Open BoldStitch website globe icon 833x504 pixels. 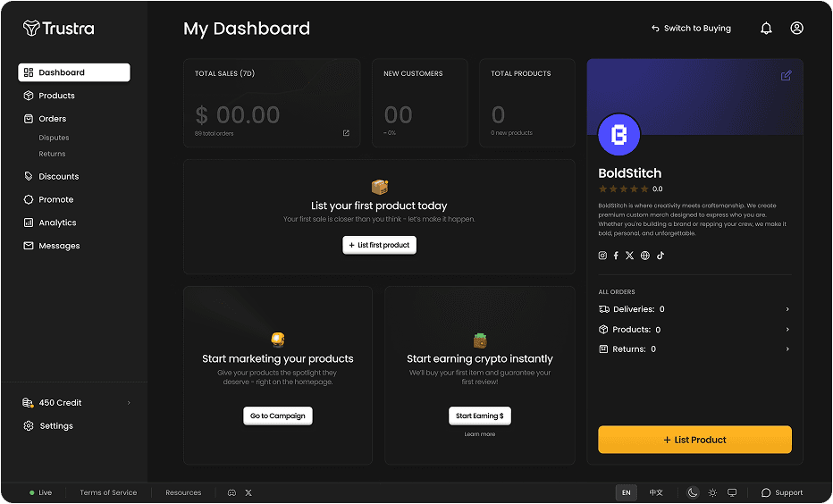(645, 256)
